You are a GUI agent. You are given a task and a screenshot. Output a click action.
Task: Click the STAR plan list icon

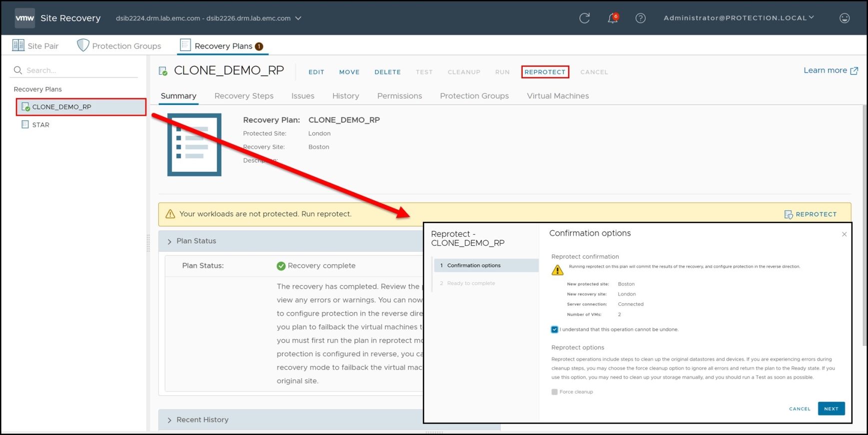(25, 124)
